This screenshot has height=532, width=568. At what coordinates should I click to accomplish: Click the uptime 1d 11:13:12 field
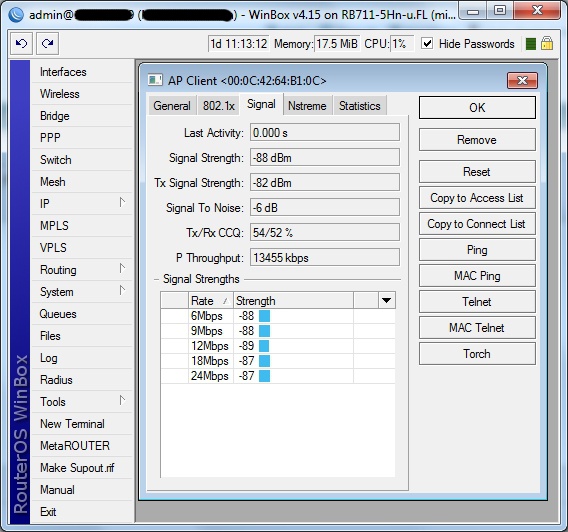[239, 44]
